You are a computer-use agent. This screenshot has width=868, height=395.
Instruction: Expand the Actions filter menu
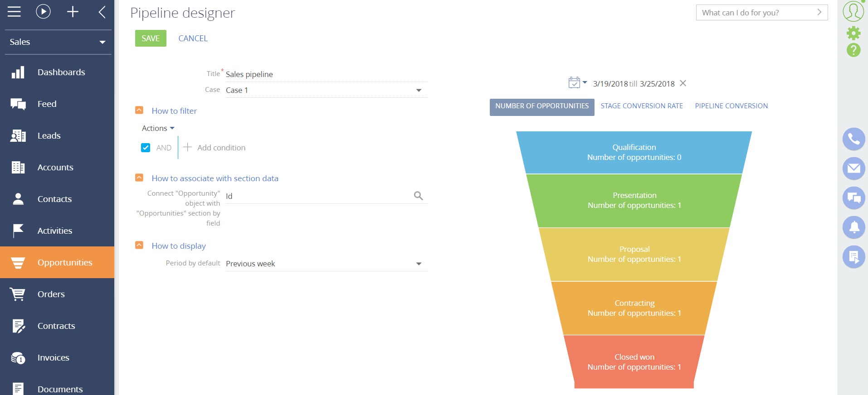[158, 129]
